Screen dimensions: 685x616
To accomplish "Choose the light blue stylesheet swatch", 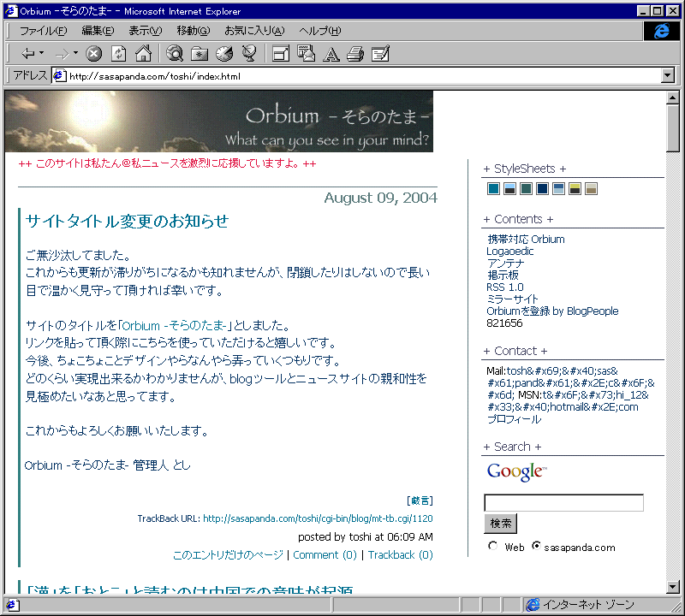I will click(558, 188).
